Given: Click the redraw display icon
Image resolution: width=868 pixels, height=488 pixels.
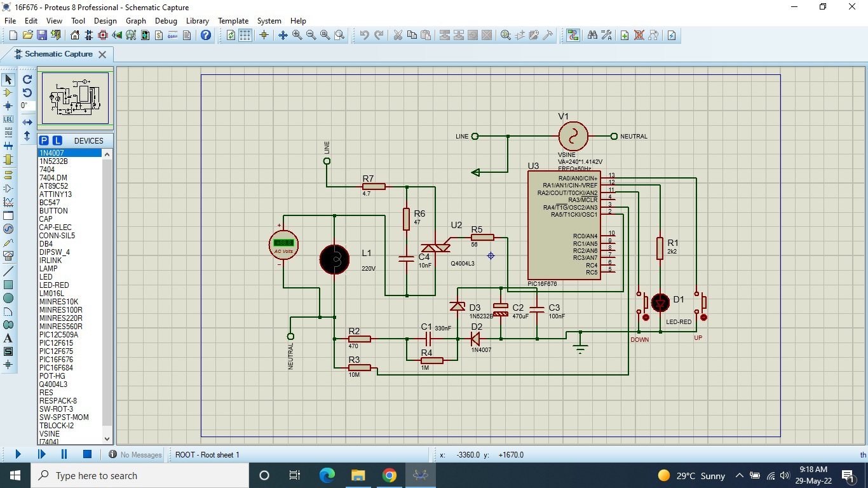Looking at the screenshot, I should click(231, 36).
